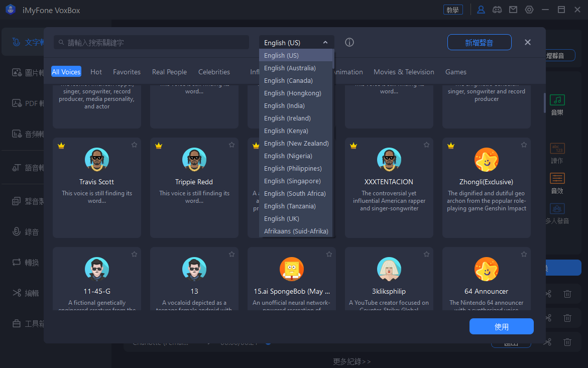
Task: Select the XXXTENTACION voice avatar
Action: tap(389, 160)
